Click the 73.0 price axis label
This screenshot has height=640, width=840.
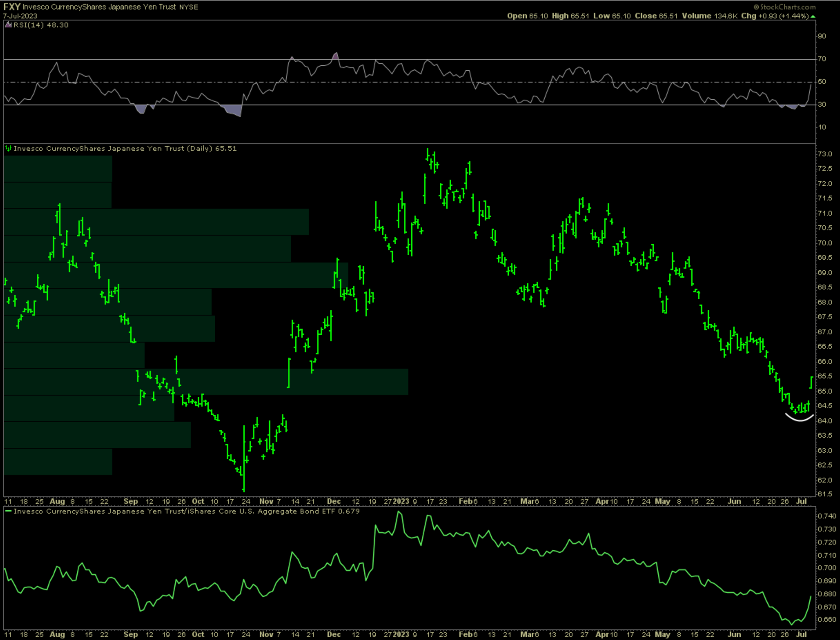click(x=825, y=154)
